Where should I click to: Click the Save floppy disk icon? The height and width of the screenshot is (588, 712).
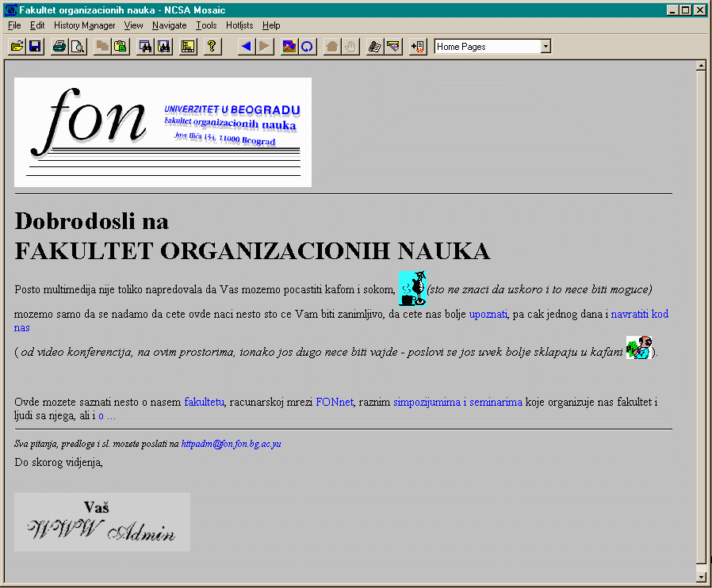(35, 46)
